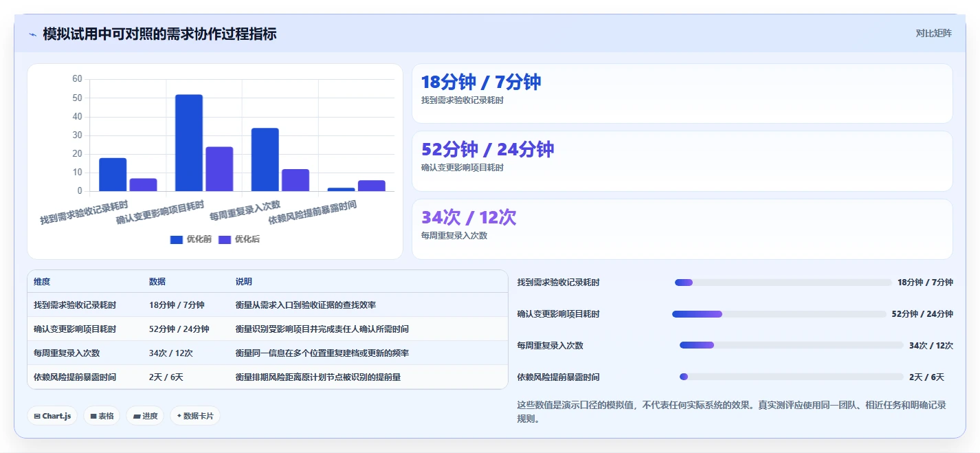Click the lightning icon beside the panel title
This screenshot has width=980, height=453.
coord(32,34)
